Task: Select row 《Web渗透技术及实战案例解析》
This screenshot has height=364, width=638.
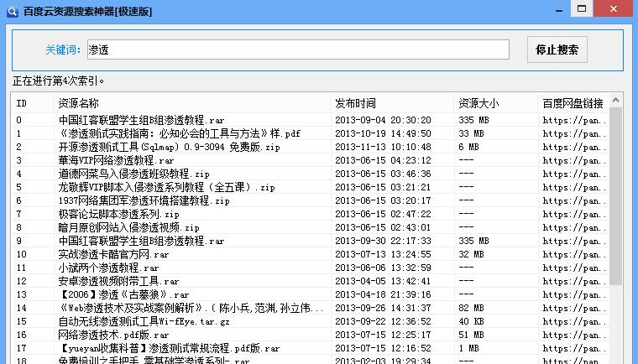Action: (x=311, y=308)
